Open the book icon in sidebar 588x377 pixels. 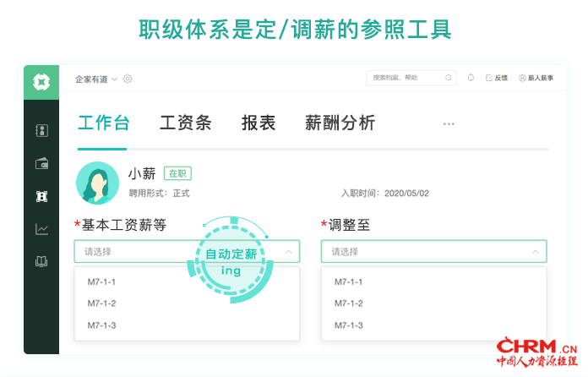[41, 261]
